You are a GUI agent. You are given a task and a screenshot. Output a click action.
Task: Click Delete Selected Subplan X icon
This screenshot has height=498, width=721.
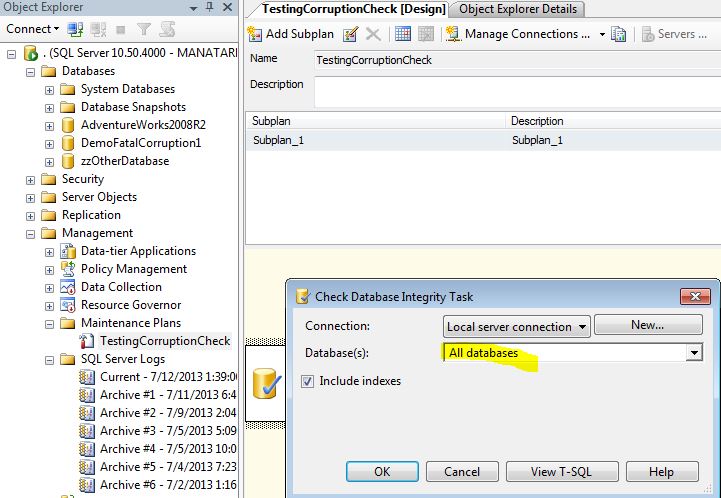[x=373, y=34]
